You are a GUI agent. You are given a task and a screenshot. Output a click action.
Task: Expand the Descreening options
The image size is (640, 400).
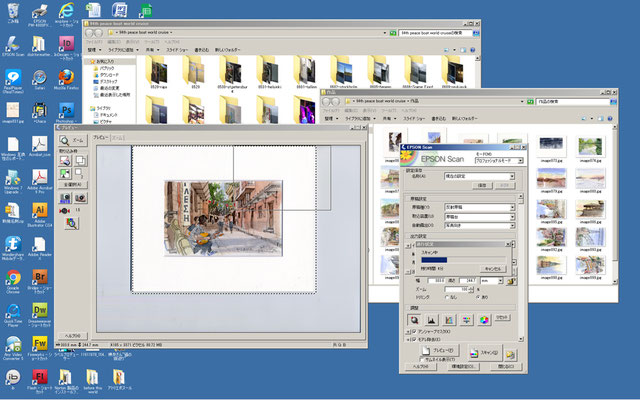pos(408,340)
